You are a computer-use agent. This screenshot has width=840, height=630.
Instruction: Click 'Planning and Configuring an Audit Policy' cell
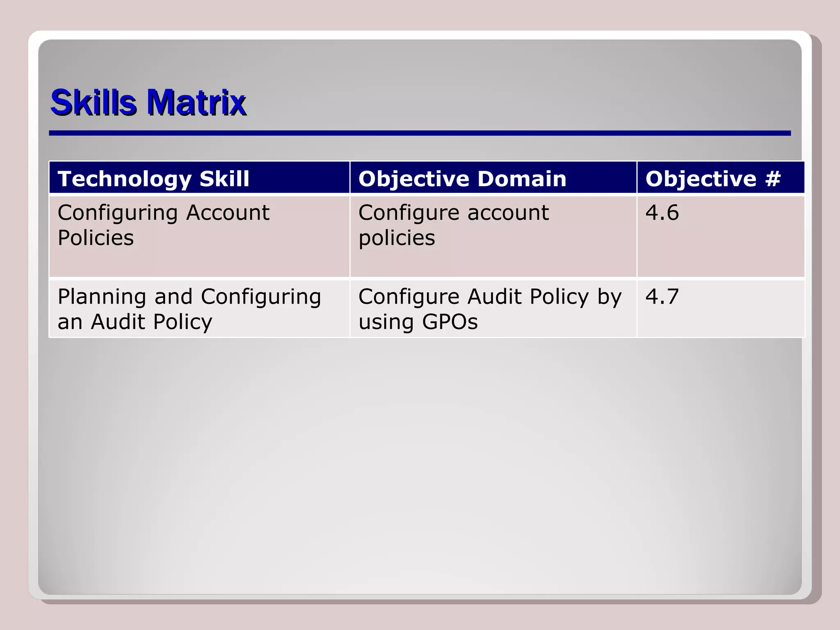point(199,308)
